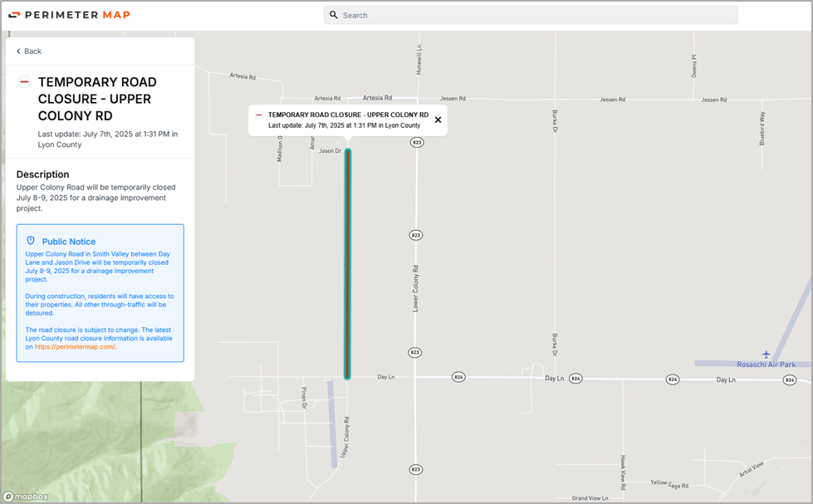Click the Public Notice shield icon
This screenshot has height=504, width=813.
pyautogui.click(x=32, y=241)
